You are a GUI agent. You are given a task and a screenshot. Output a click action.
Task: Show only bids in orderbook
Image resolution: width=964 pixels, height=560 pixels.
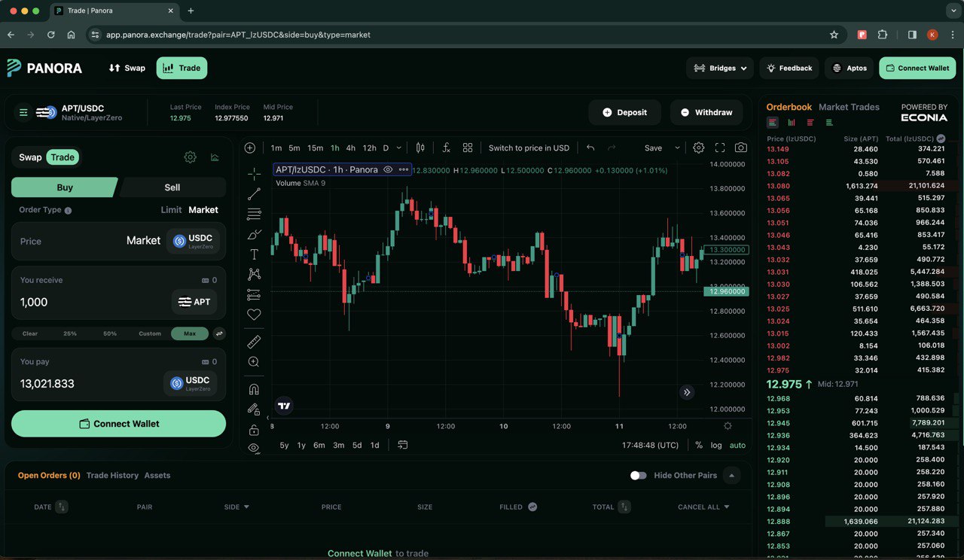[829, 122]
